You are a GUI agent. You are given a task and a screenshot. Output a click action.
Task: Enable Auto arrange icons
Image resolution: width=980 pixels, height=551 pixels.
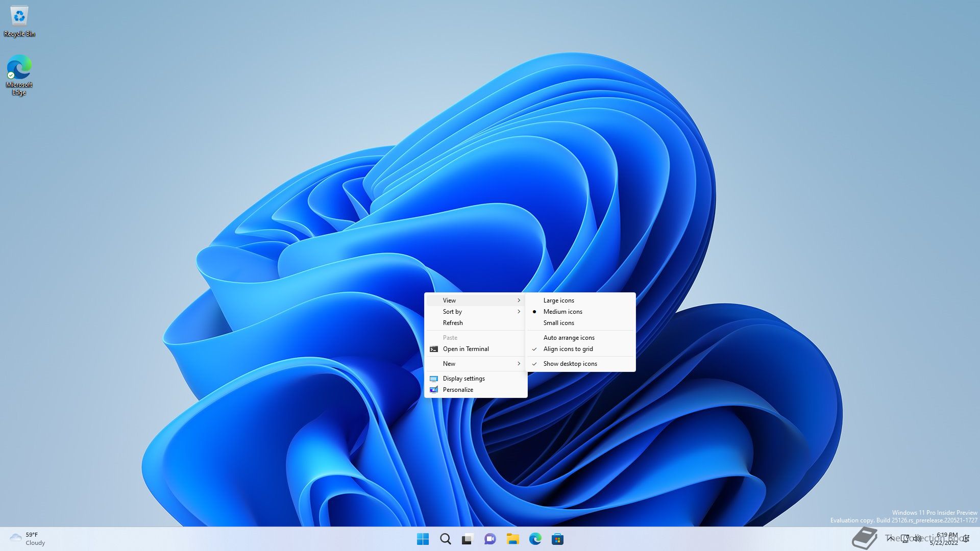tap(581, 338)
